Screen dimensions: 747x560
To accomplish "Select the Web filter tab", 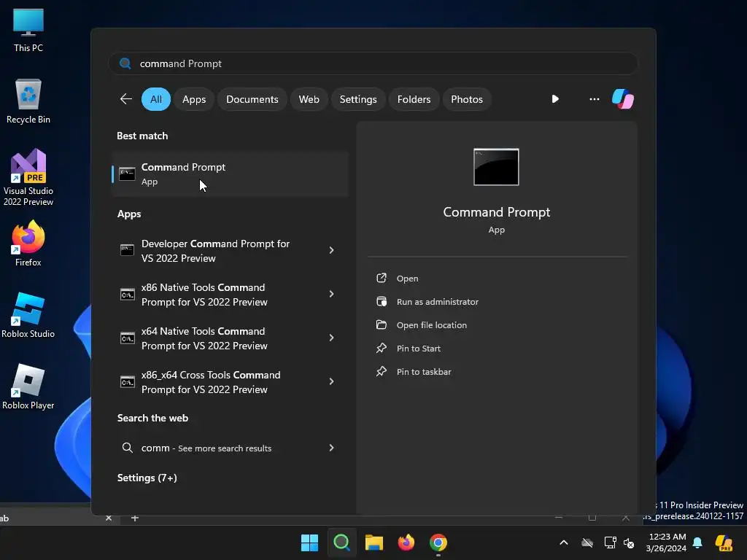I will point(309,99).
